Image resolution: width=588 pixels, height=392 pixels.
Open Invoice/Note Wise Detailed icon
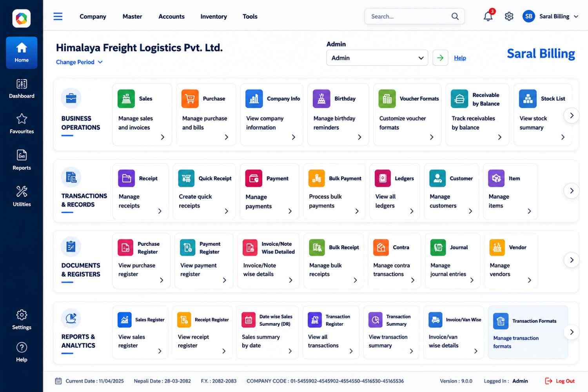[x=250, y=248]
